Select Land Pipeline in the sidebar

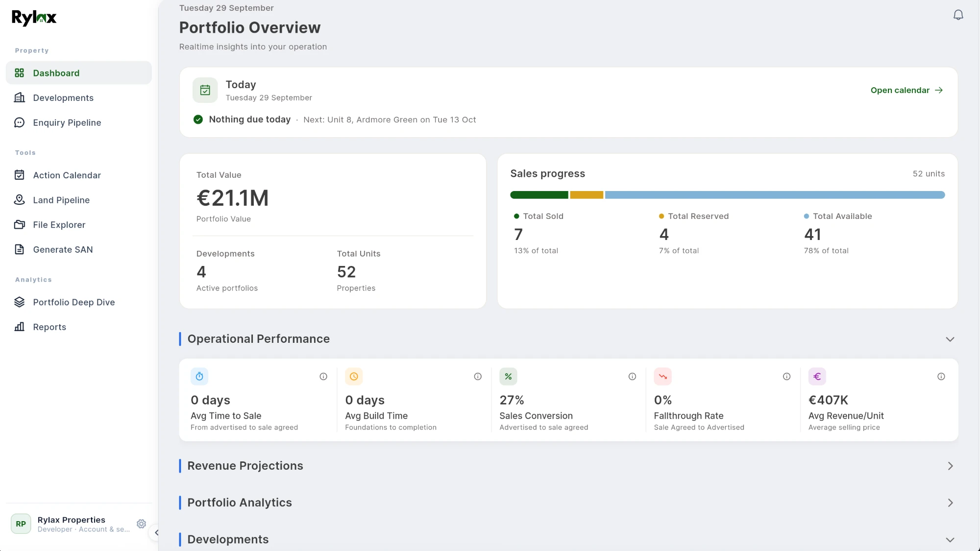(79, 200)
